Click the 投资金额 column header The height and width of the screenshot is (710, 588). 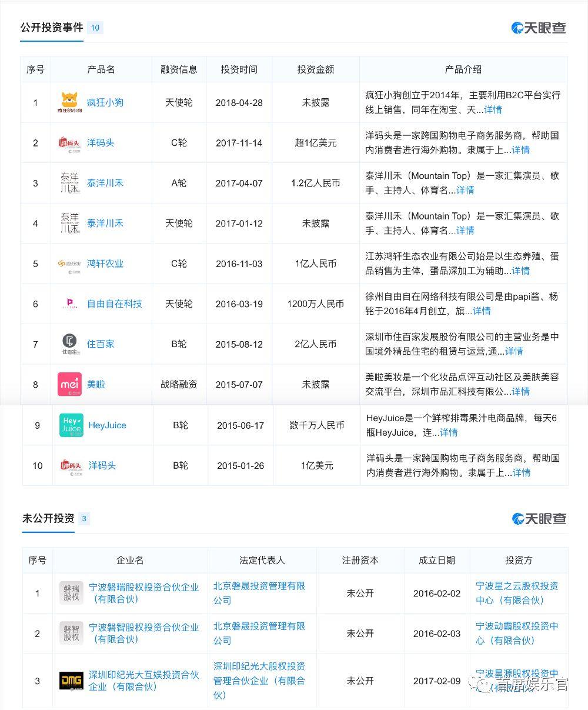click(x=316, y=69)
